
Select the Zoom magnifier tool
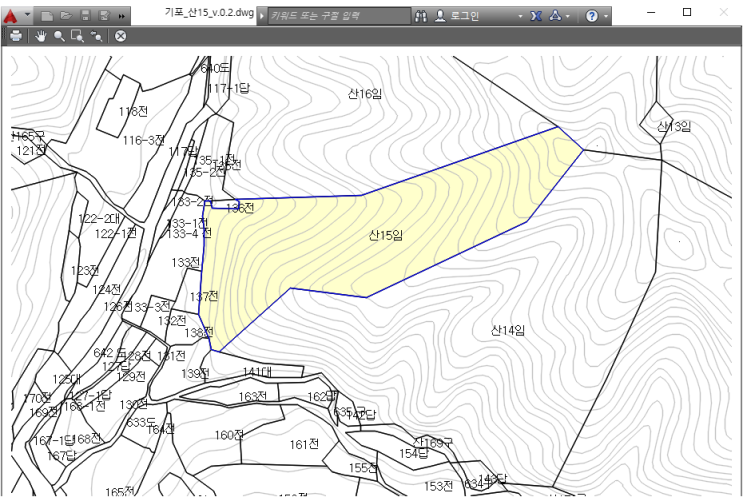pyautogui.click(x=59, y=36)
